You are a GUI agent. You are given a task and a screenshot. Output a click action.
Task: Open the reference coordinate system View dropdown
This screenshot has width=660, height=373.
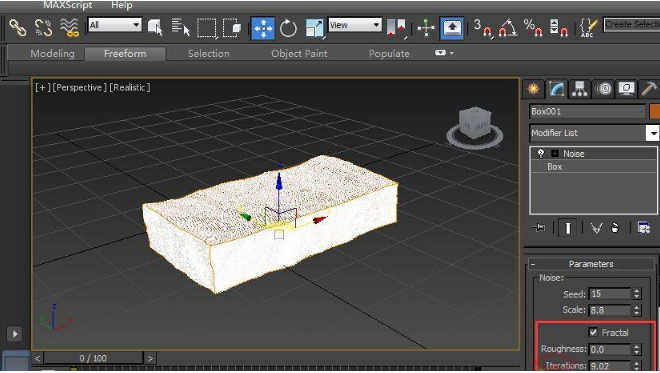(x=355, y=25)
